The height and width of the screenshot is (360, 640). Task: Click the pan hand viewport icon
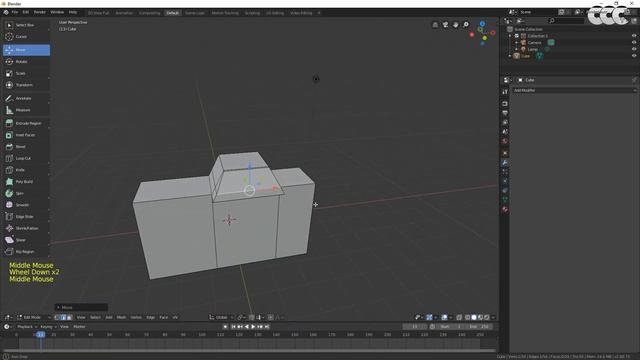point(456,25)
